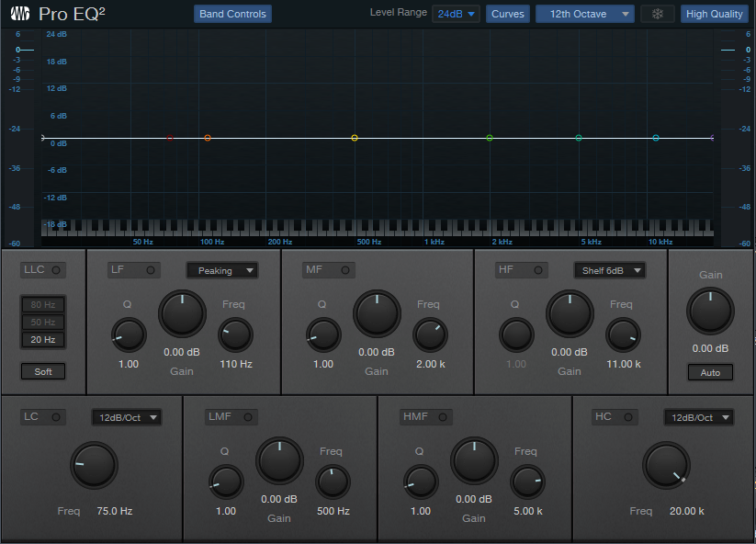
Task: Open the LC 12dB/Oct slope dropdown
Action: (127, 417)
